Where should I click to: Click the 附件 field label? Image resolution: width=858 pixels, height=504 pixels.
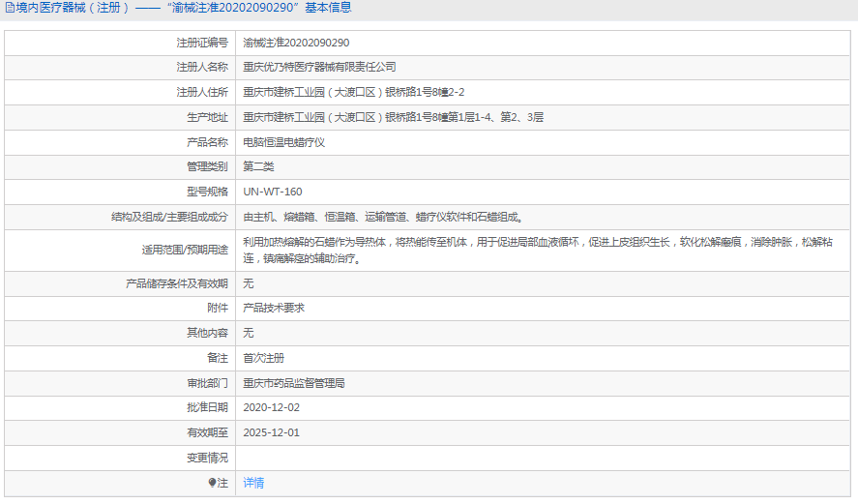coord(218,308)
